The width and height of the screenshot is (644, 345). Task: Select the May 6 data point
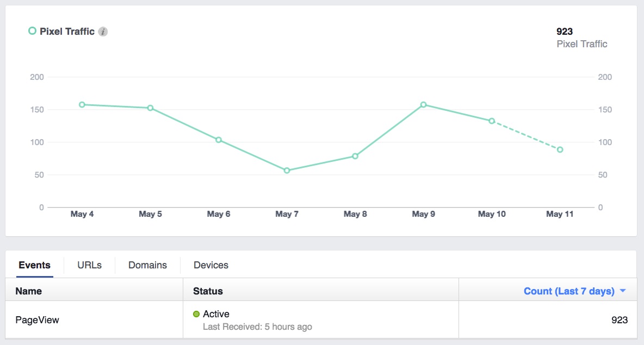(x=219, y=140)
